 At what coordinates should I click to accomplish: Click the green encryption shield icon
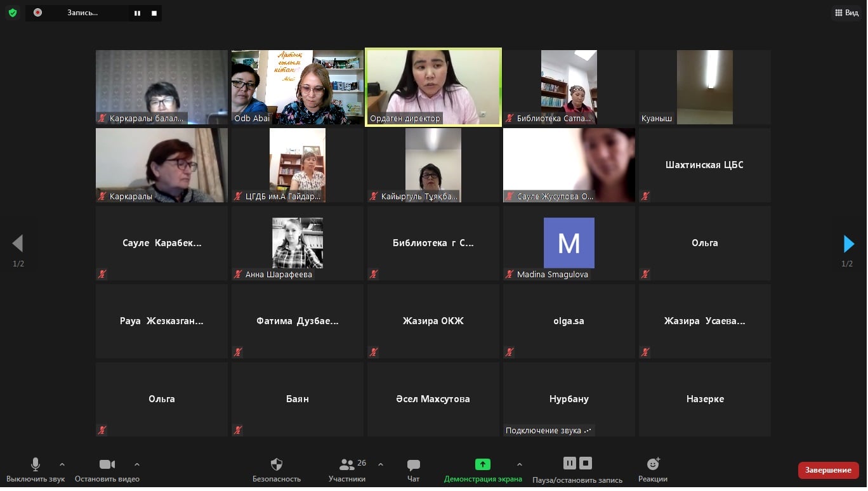coord(13,13)
